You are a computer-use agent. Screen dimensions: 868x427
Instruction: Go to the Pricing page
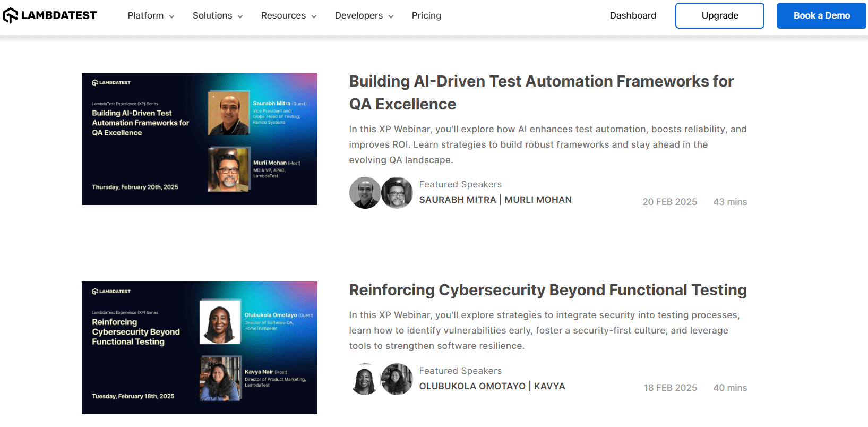(x=426, y=15)
